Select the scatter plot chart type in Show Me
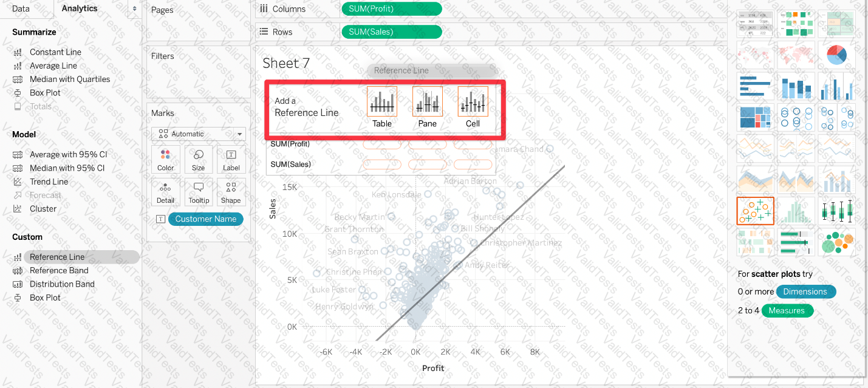 click(755, 211)
